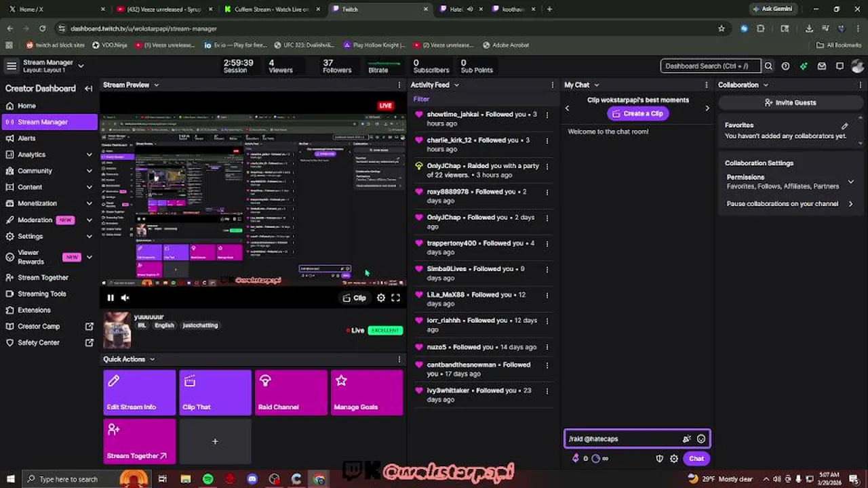This screenshot has width=868, height=488.
Task: Open the emote picker in chat input
Action: pyautogui.click(x=701, y=439)
